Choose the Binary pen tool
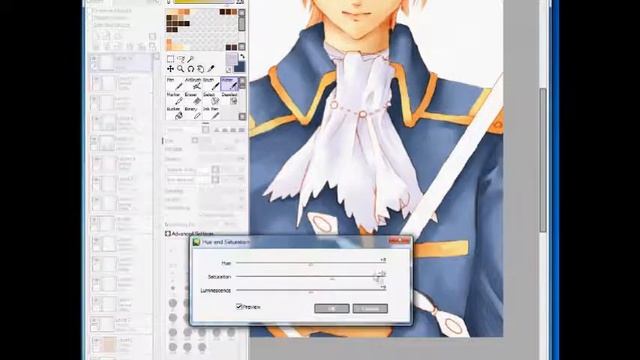This screenshot has height=360, width=640. (193, 113)
